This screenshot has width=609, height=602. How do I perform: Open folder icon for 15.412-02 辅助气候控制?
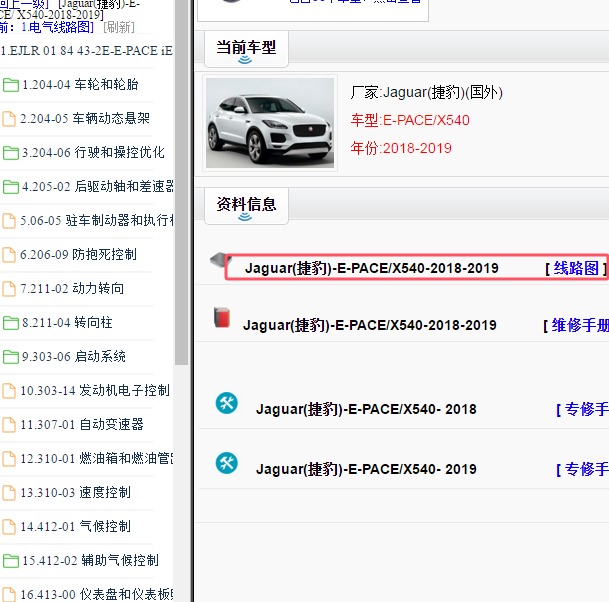click(x=10, y=561)
